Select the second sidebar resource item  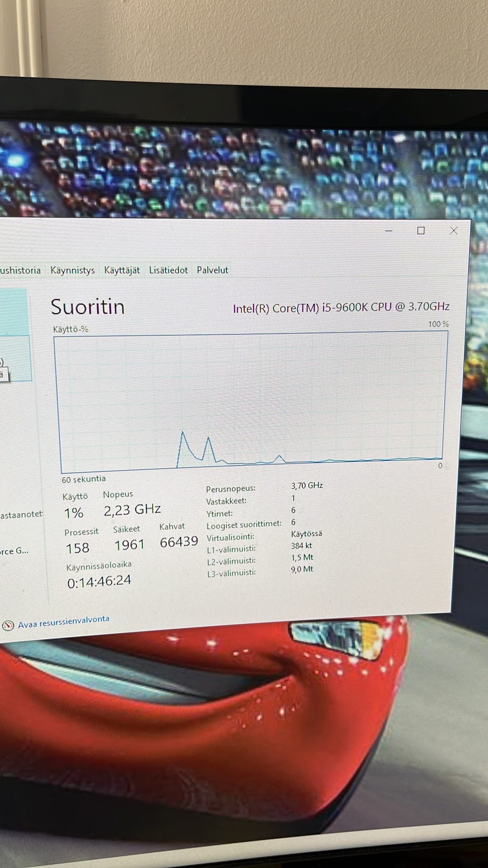(x=15, y=358)
